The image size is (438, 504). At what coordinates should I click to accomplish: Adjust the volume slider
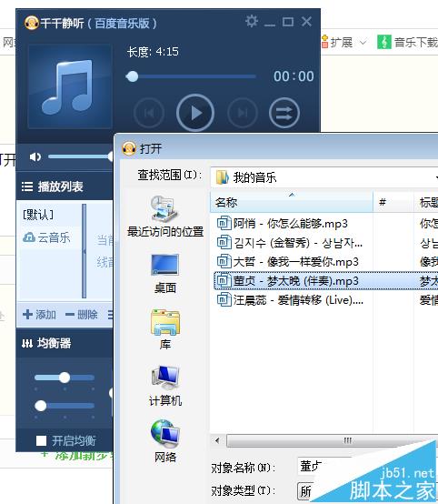80,156
